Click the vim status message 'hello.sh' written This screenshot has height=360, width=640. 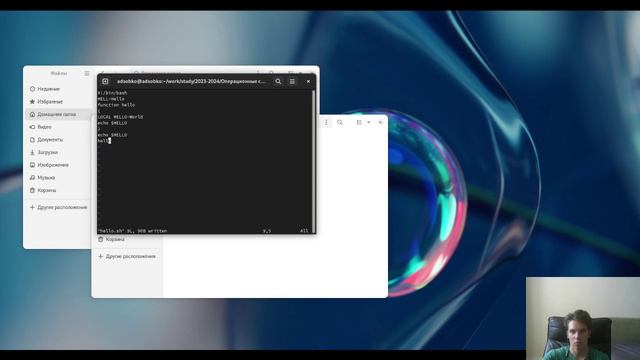[132, 231]
